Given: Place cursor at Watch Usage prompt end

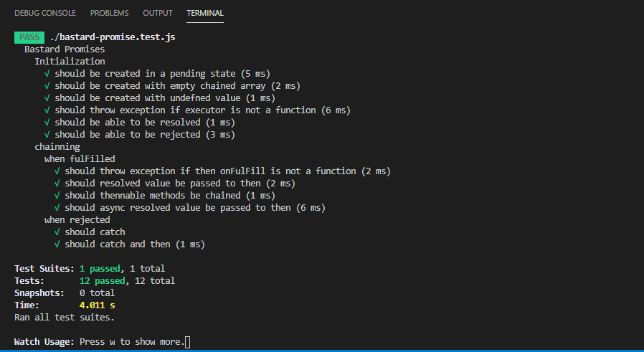Looking at the screenshot, I should click(x=188, y=342).
